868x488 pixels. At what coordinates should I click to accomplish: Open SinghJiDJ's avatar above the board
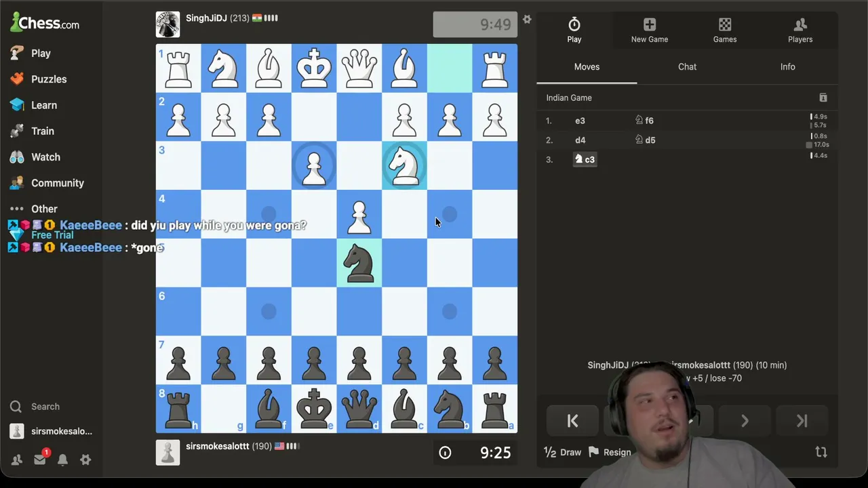click(167, 24)
